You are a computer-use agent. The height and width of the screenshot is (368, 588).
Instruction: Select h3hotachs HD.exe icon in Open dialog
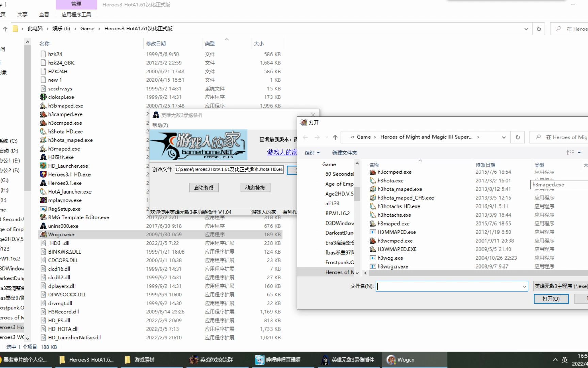373,206
